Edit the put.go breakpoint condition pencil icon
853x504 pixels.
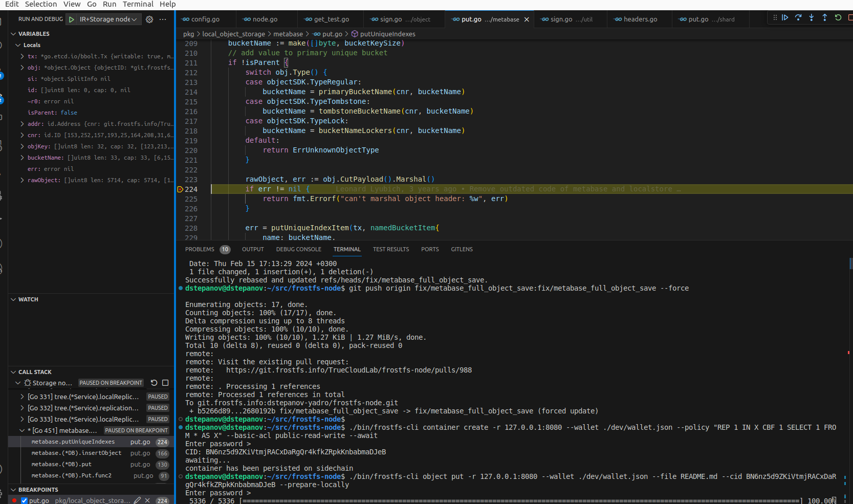(x=137, y=500)
